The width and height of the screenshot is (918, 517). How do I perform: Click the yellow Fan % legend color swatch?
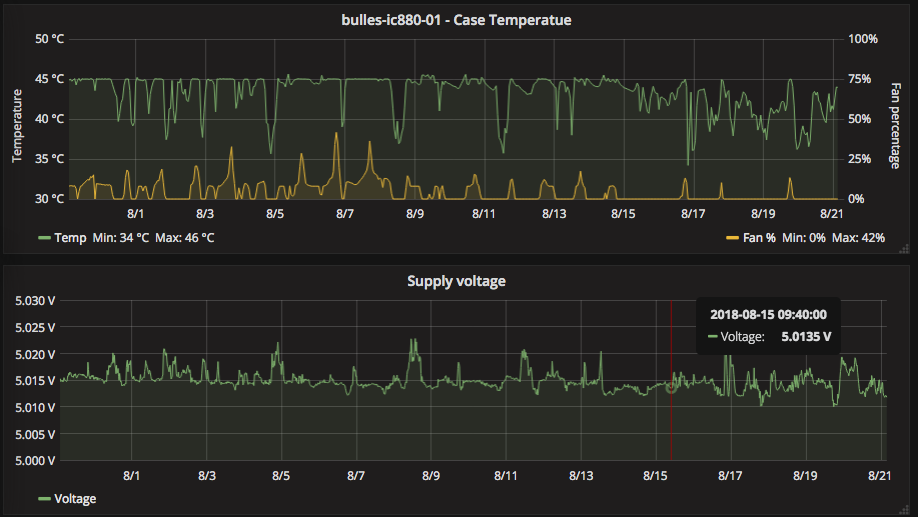(732, 238)
